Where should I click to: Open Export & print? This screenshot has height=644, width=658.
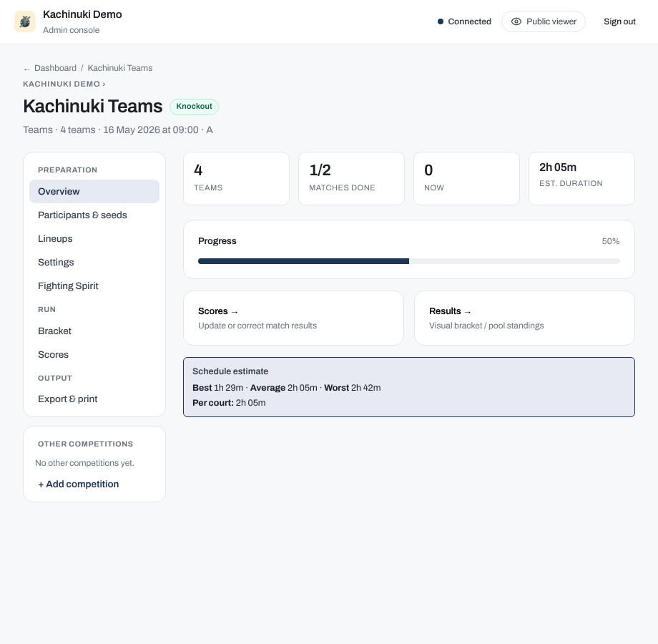point(94,399)
